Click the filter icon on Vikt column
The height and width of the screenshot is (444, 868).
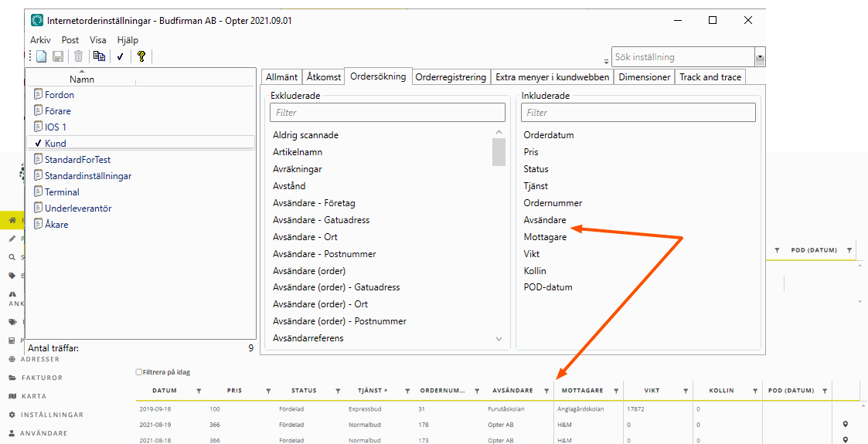686,391
